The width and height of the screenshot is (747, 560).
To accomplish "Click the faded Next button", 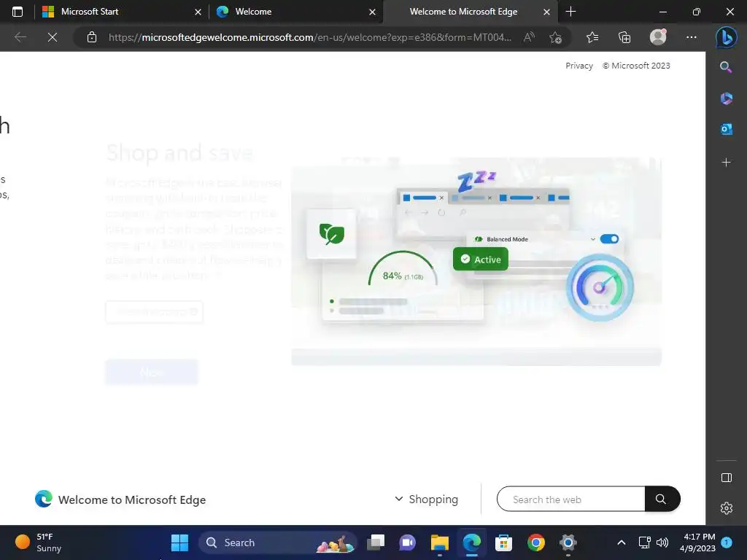I will click(152, 373).
